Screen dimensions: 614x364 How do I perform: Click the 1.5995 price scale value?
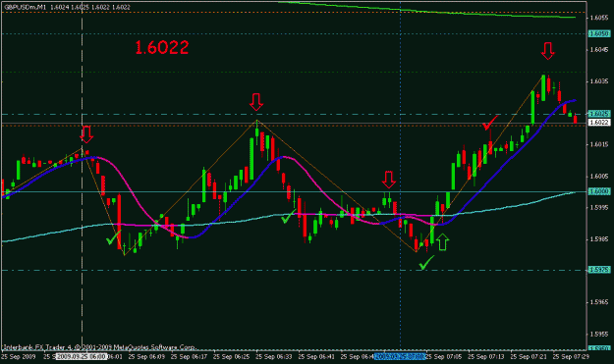tap(599, 208)
